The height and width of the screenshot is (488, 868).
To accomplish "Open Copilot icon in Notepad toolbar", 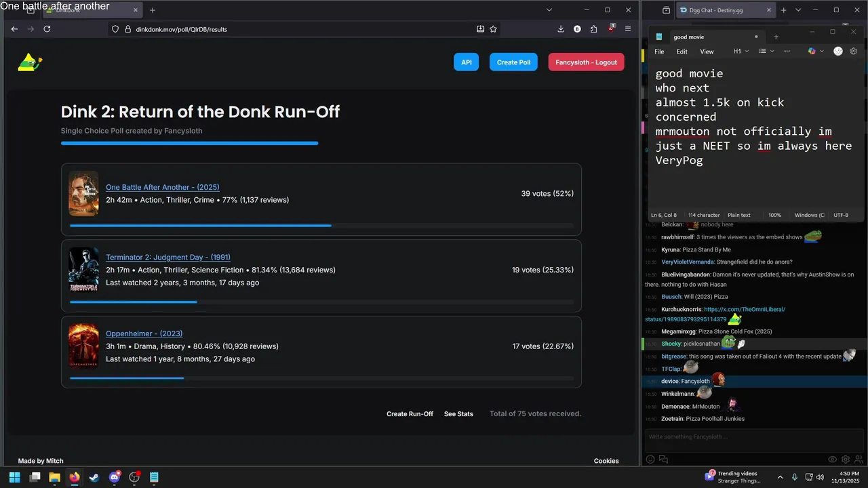I will (x=812, y=52).
